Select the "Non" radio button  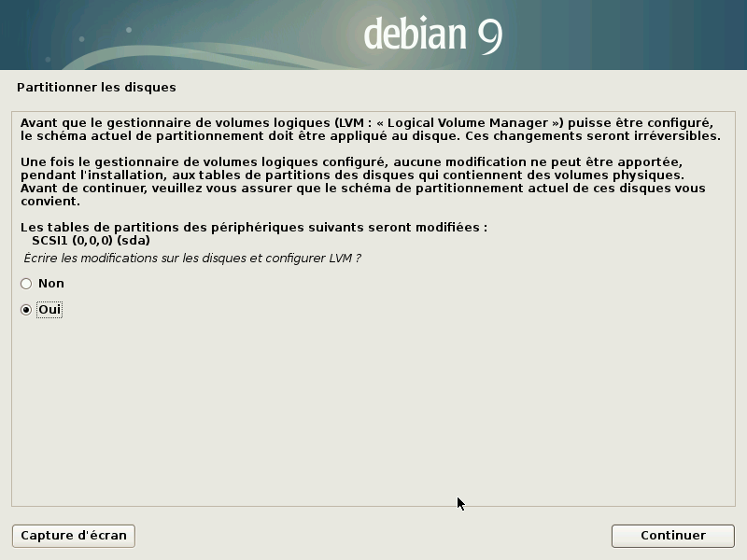click(x=26, y=283)
